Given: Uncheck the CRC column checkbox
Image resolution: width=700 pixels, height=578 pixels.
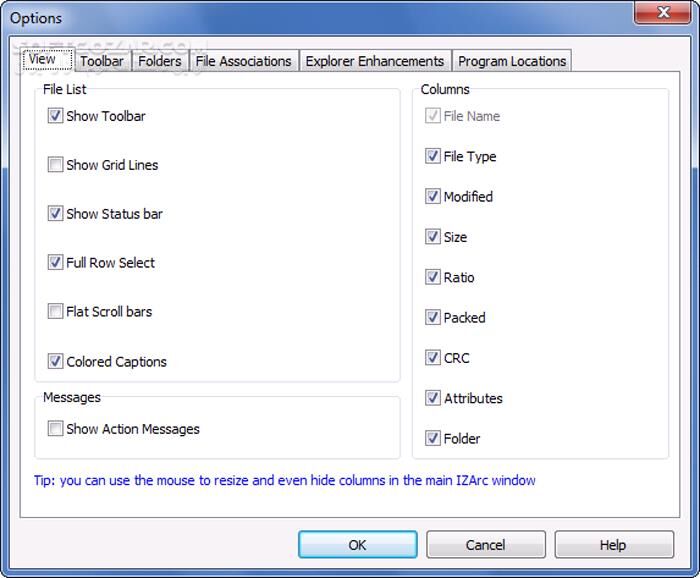Looking at the screenshot, I should click(433, 358).
